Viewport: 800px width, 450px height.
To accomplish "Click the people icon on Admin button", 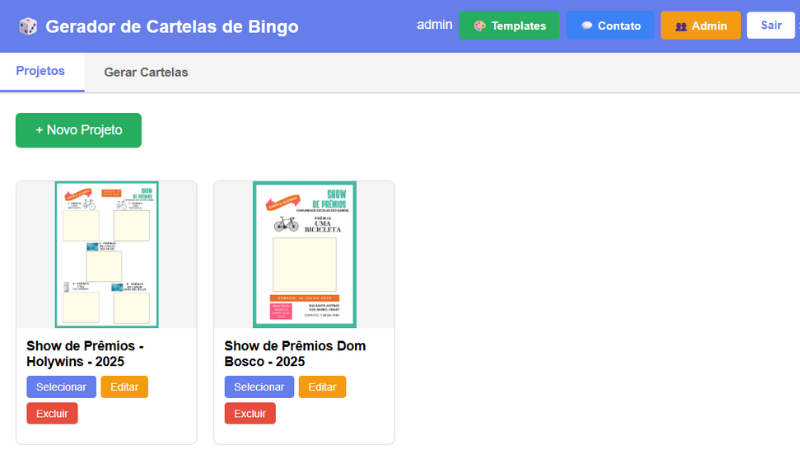I will pyautogui.click(x=680, y=26).
